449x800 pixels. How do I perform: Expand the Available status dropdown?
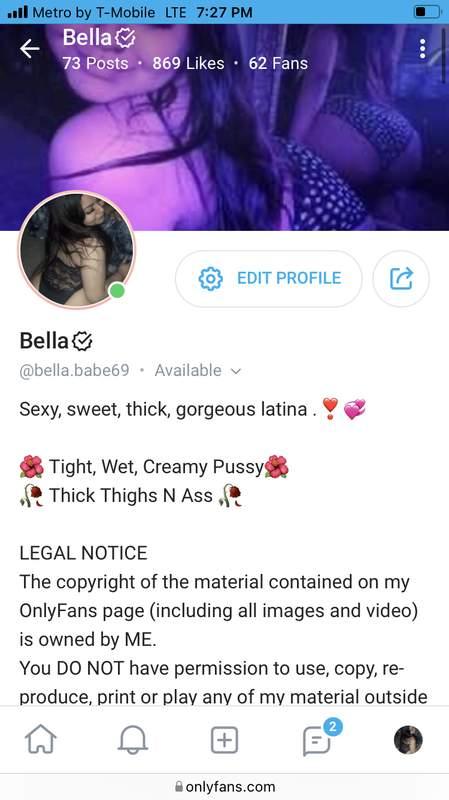(x=197, y=370)
